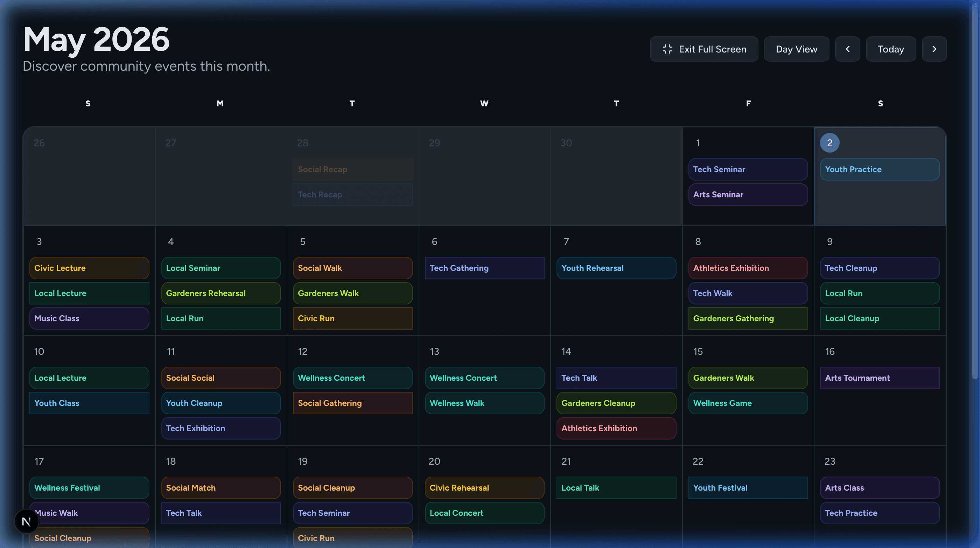Screen dimensions: 980x548
Task: Open the Local Concert event
Action: [484, 513]
